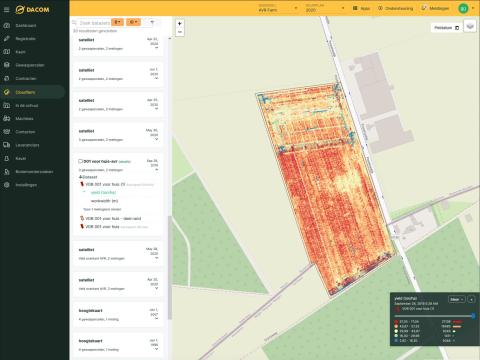Click the Bodemonderzoeken document icon

(x=7, y=172)
